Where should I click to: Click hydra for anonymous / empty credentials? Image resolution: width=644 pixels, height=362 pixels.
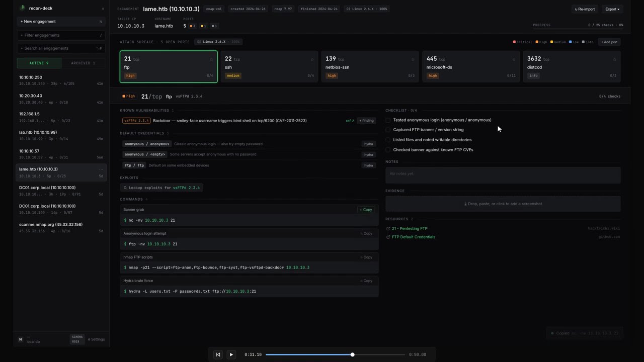[x=369, y=154]
